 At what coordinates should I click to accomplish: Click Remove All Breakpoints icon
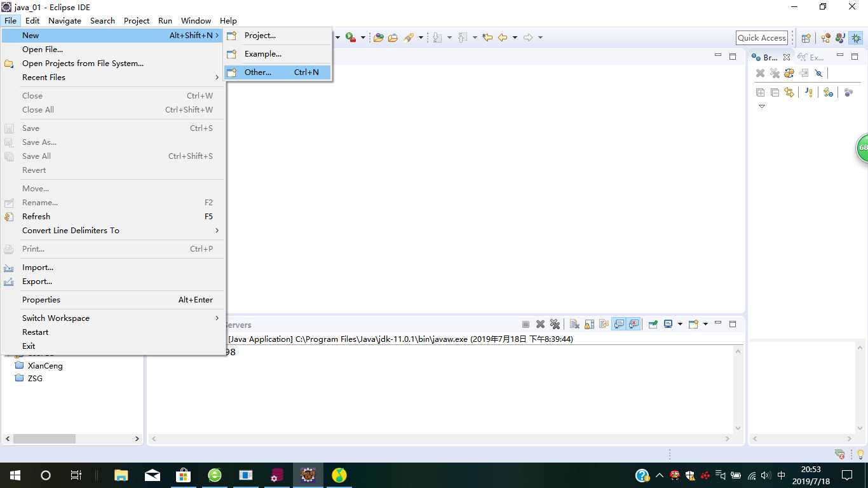pyautogui.click(x=775, y=73)
